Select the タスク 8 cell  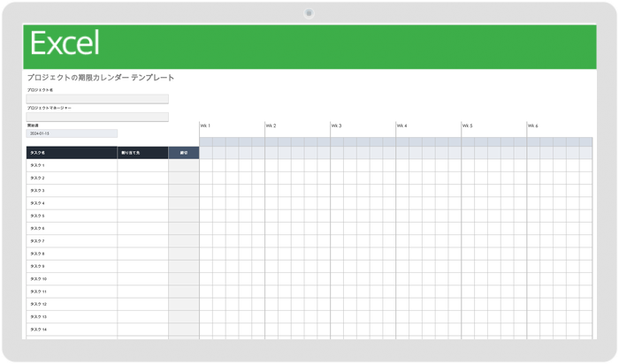pos(72,254)
